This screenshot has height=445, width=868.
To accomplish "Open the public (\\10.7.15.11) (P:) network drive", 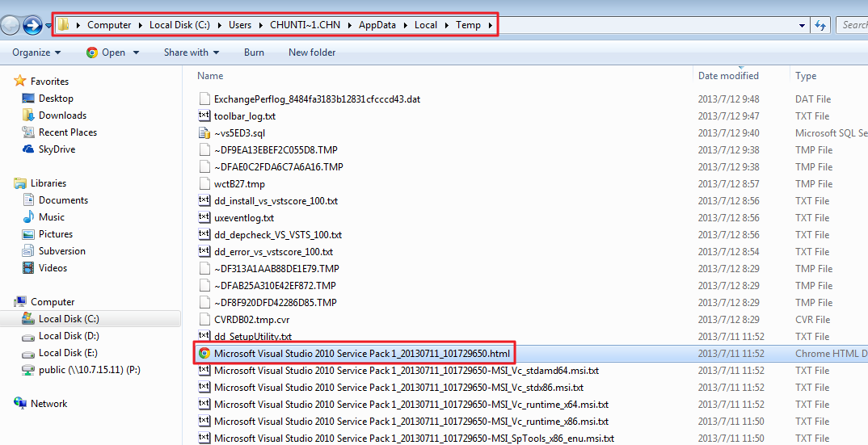I will tap(91, 370).
